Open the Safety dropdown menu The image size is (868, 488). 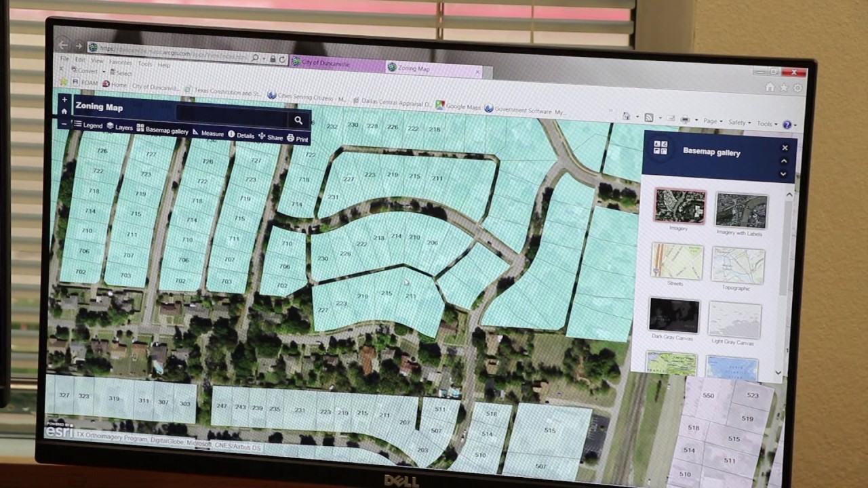[x=739, y=123]
